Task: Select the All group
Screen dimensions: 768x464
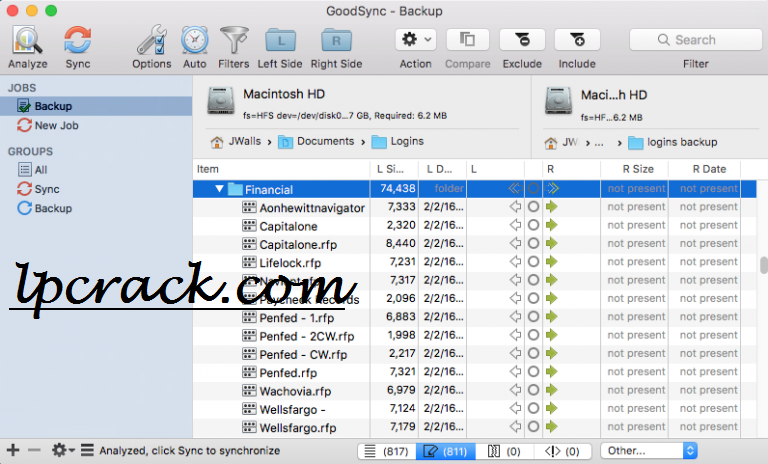Action: tap(32, 170)
